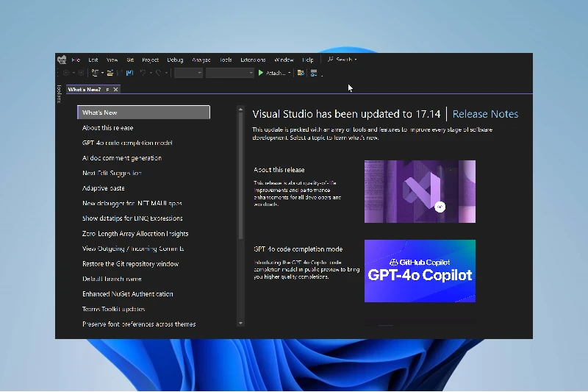Open the Help menu

[308, 60]
